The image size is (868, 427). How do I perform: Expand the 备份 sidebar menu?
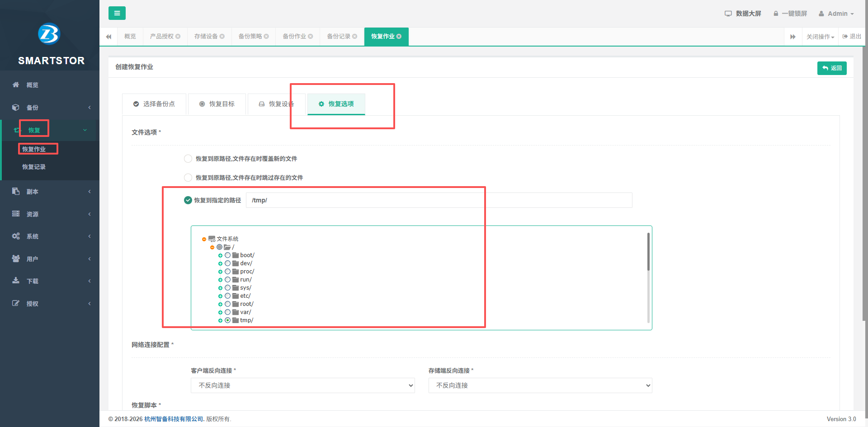coord(50,108)
